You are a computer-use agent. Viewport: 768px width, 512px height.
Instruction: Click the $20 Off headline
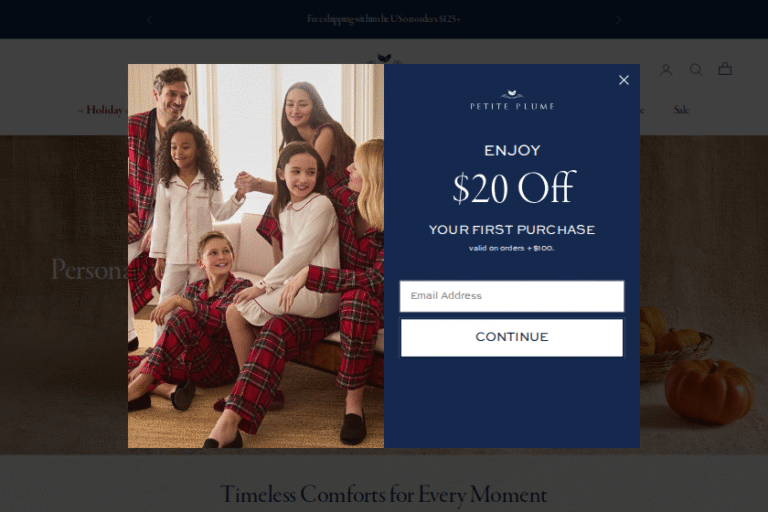point(513,188)
